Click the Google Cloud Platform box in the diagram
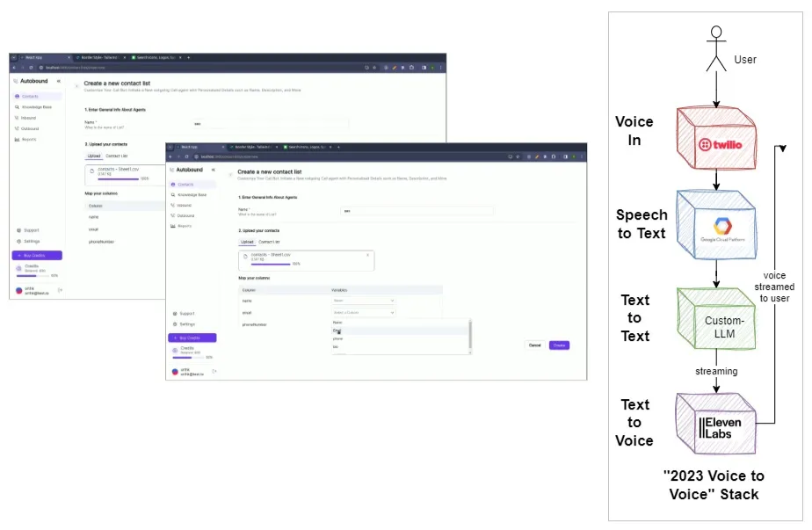The image size is (812, 530). (x=717, y=225)
